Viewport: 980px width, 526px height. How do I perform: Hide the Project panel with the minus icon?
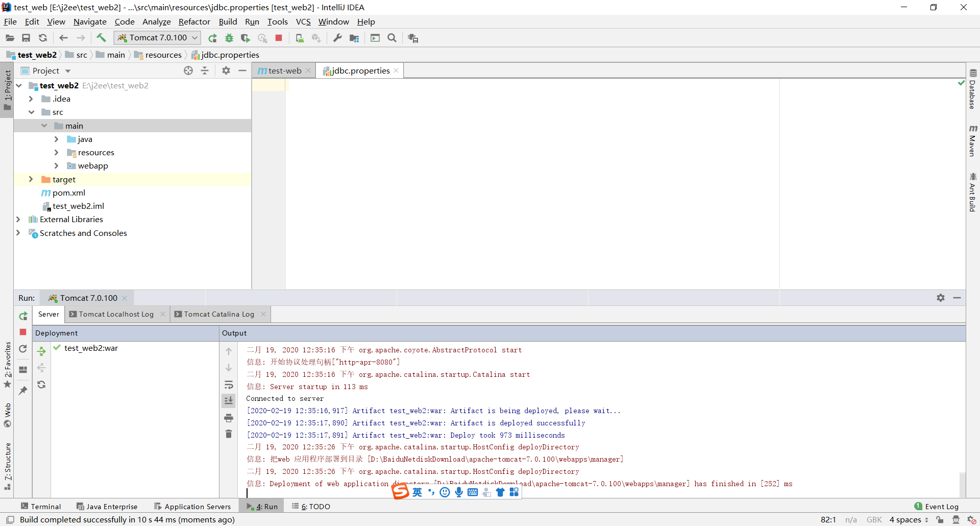242,70
